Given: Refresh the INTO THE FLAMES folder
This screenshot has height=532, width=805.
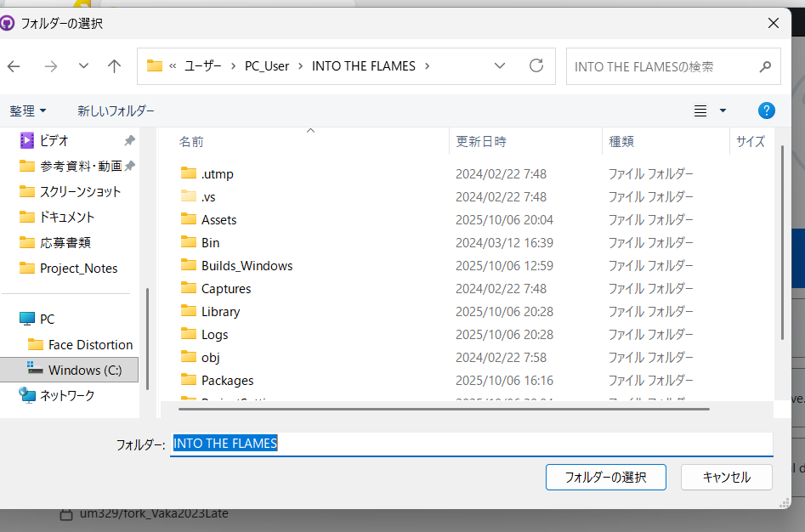Looking at the screenshot, I should point(536,65).
